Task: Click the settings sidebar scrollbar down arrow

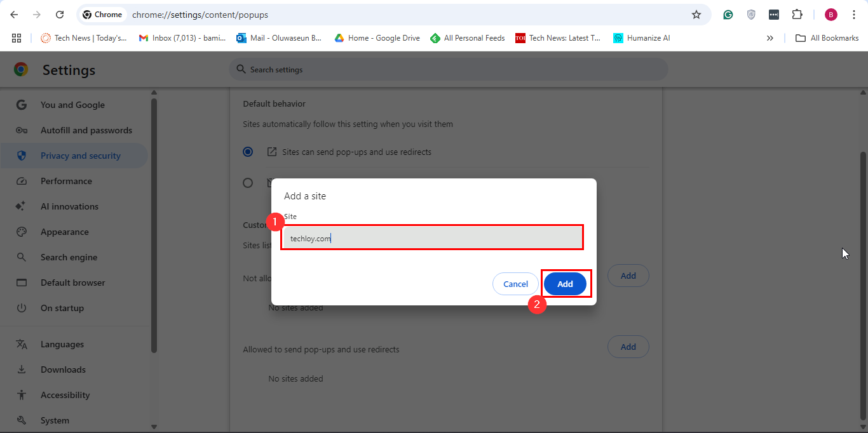Action: [x=154, y=427]
